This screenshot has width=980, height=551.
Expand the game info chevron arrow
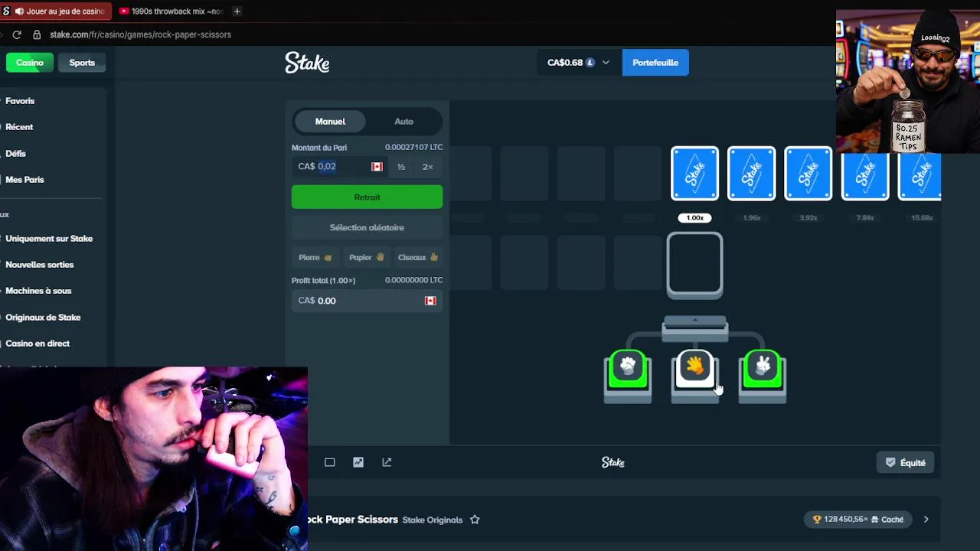pyautogui.click(x=926, y=520)
